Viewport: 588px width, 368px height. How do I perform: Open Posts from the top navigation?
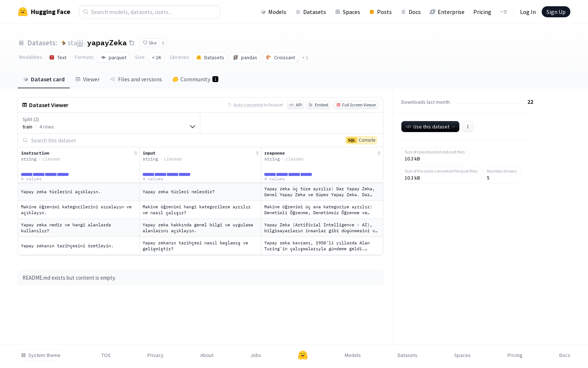pos(380,12)
